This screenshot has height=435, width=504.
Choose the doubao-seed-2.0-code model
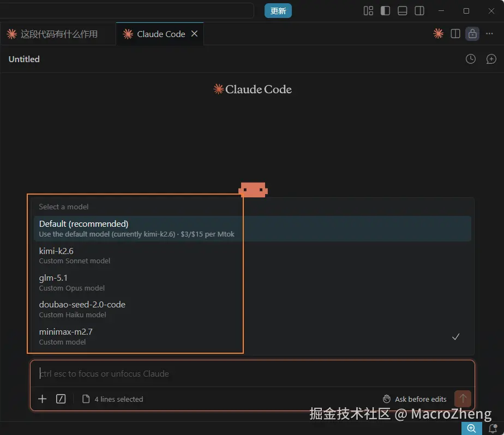click(253, 310)
